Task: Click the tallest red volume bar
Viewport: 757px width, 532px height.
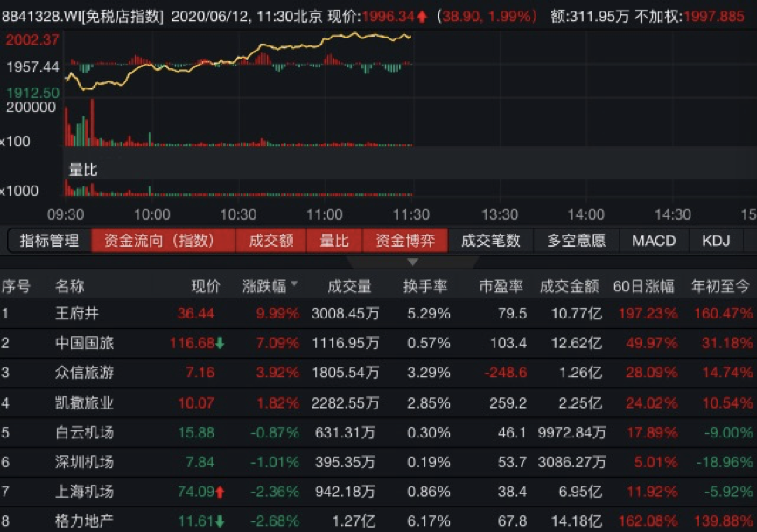Action: 92,122
